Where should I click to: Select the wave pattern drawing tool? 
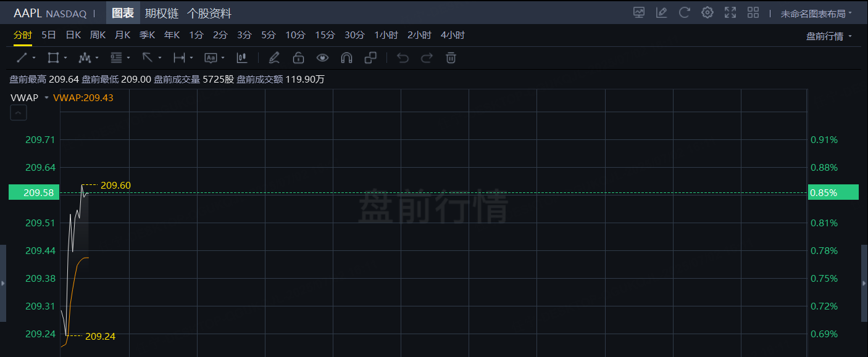[x=85, y=58]
